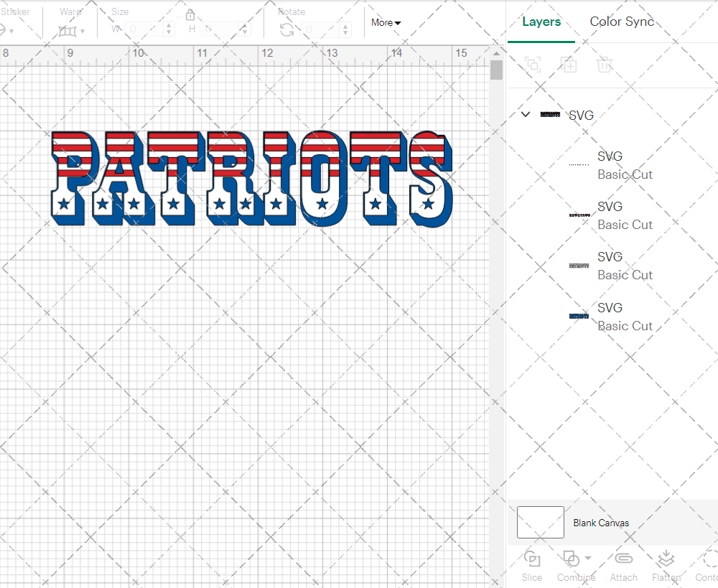This screenshot has height=588, width=718.
Task: Click the Flatten tool icon
Action: tap(666, 559)
